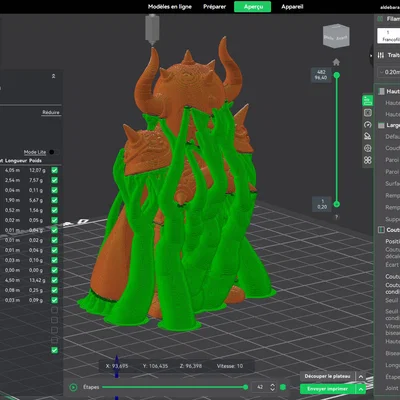Switch to the Préparer tab
The width and height of the screenshot is (400, 400).
point(214,7)
